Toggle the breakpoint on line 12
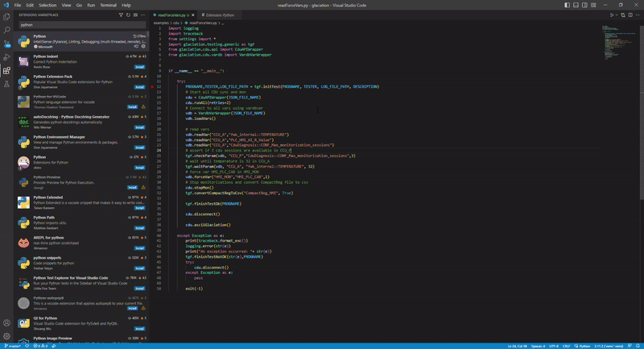The height and width of the screenshot is (349, 644). pos(152,87)
